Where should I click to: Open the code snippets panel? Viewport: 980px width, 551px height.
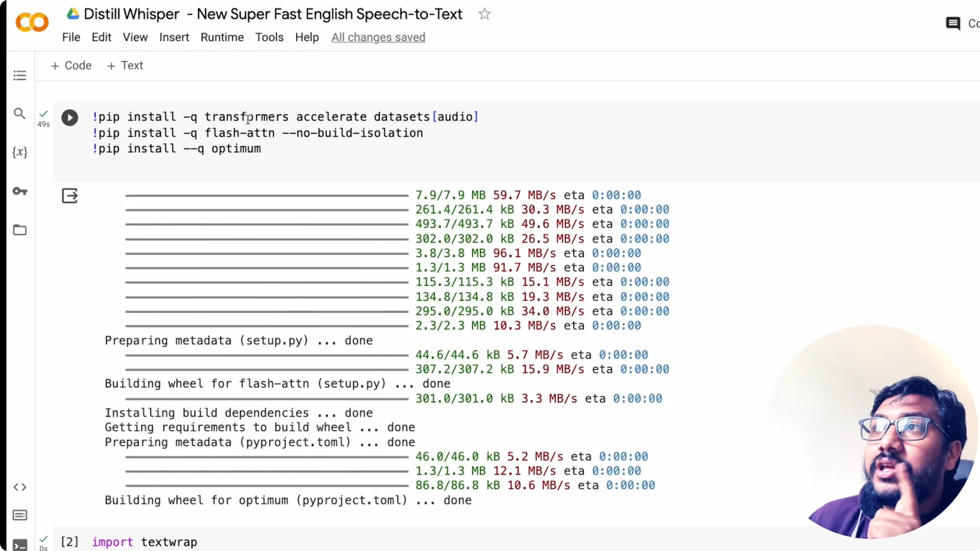[19, 487]
